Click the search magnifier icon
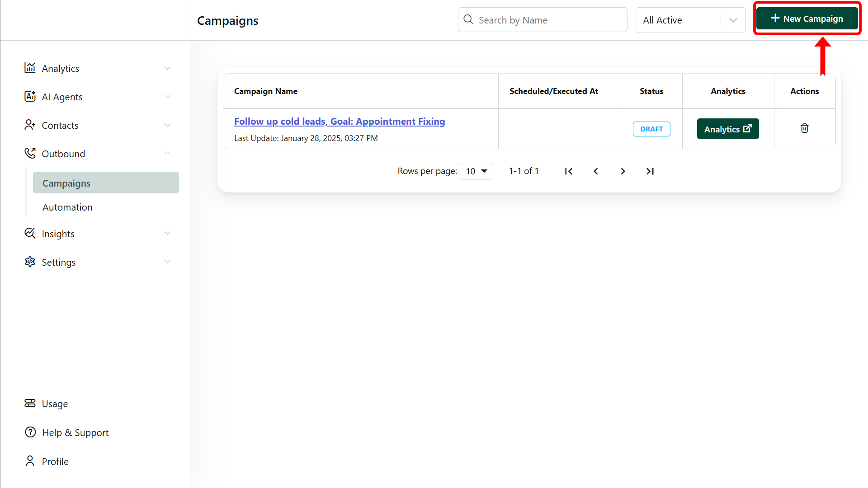Screen dimensions: 868x488 click(468, 19)
